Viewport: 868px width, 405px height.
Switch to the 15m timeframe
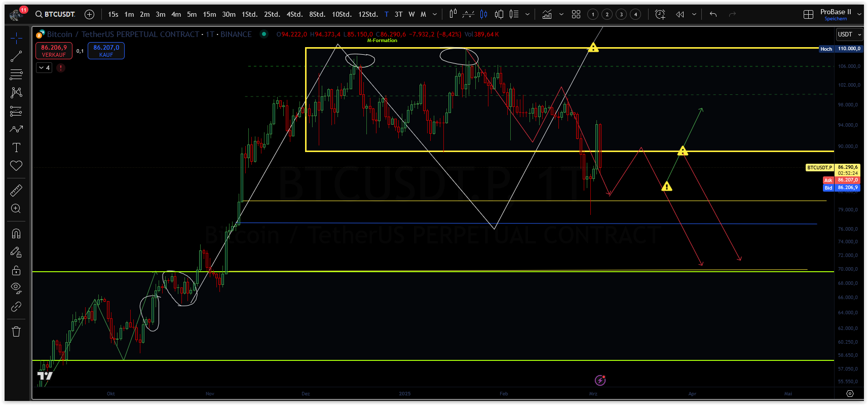[209, 14]
